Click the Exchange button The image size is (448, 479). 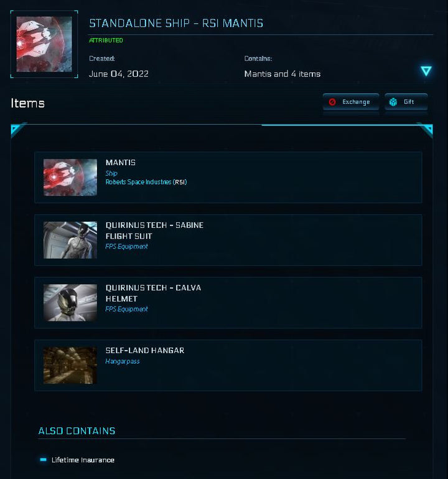pyautogui.click(x=351, y=102)
